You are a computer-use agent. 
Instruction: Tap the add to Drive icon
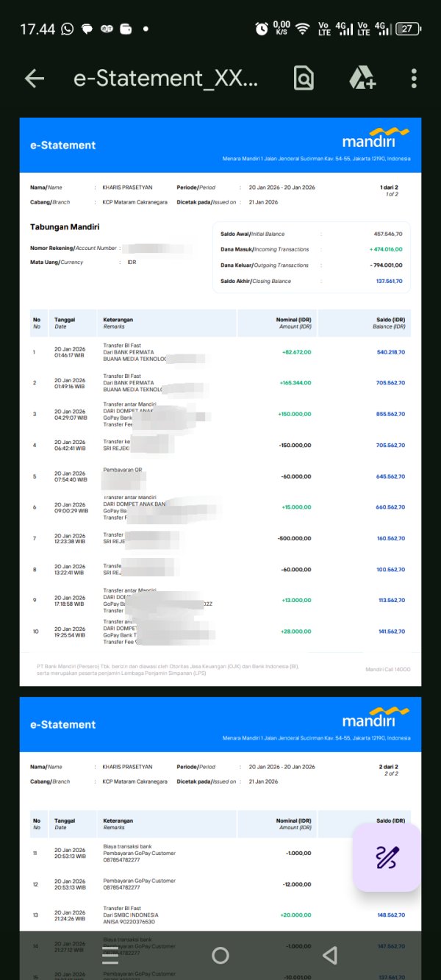click(362, 78)
